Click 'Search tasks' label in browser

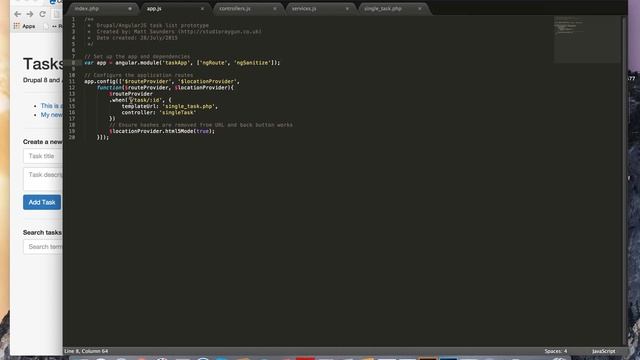(42, 232)
